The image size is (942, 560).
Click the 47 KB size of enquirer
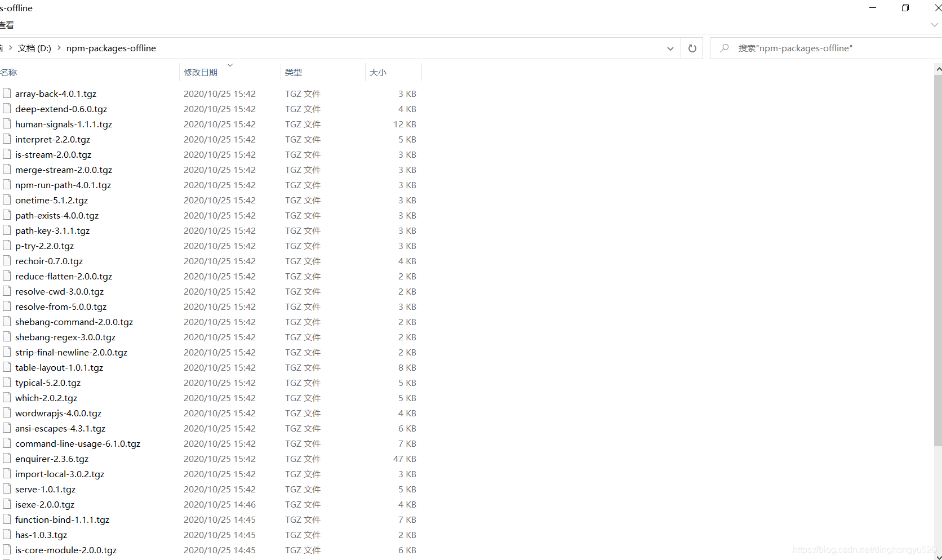point(405,459)
